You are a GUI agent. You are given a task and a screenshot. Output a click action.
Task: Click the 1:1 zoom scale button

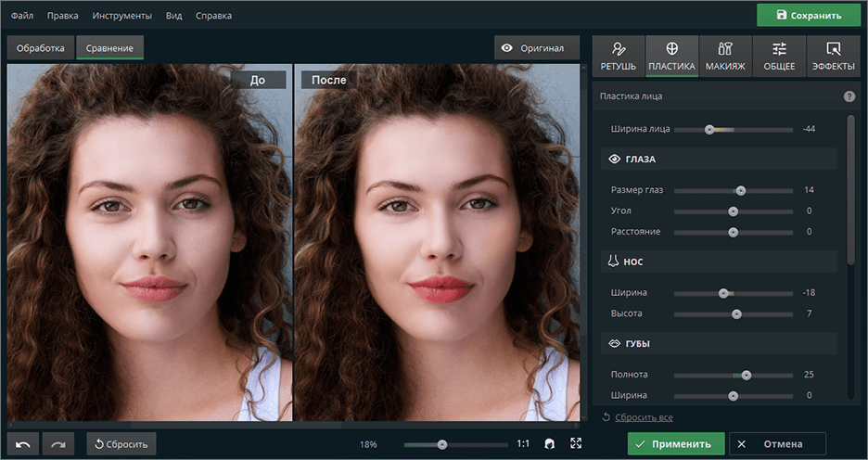pos(523,444)
